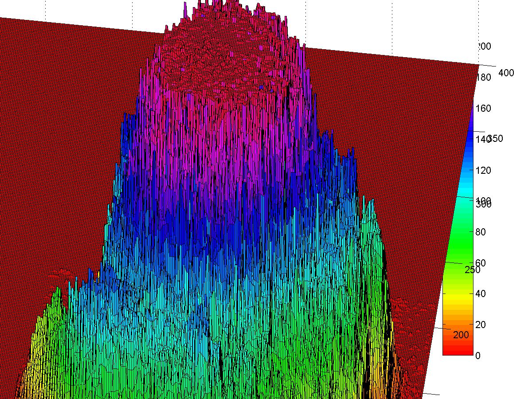Screen dimensions: 532x399
Task: Click the axis tick label 400
Action: pos(506,73)
